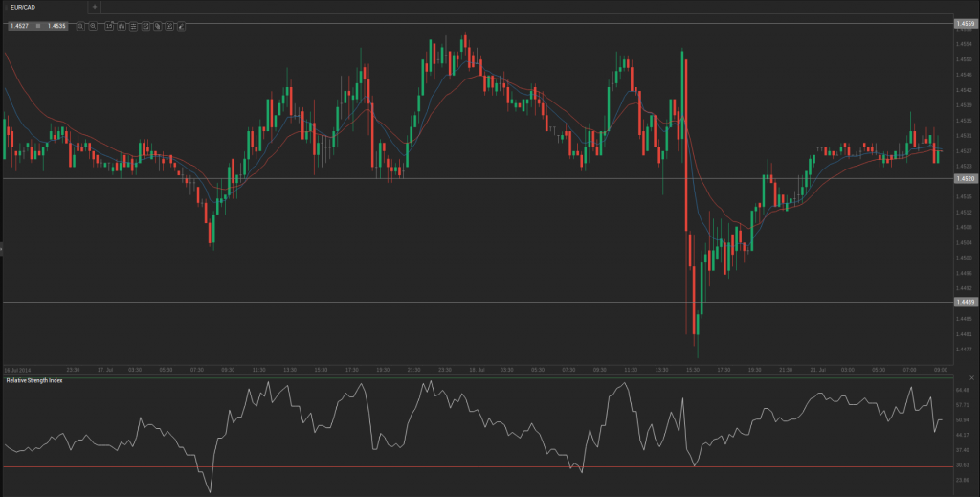The height and width of the screenshot is (497, 980).
Task: Select the drawing brush tool icon
Action: 180,26
